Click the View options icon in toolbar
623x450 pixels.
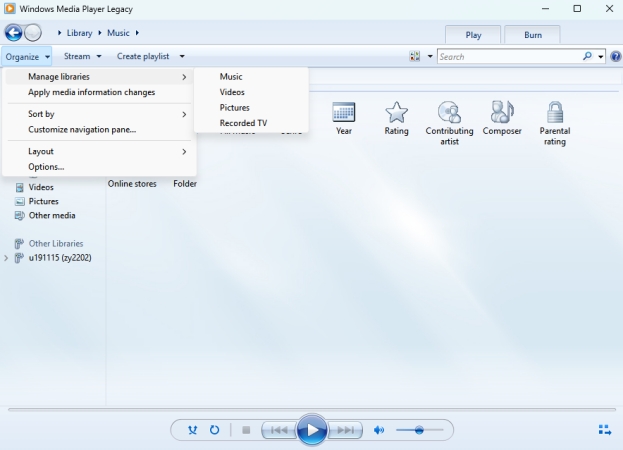[x=414, y=56]
